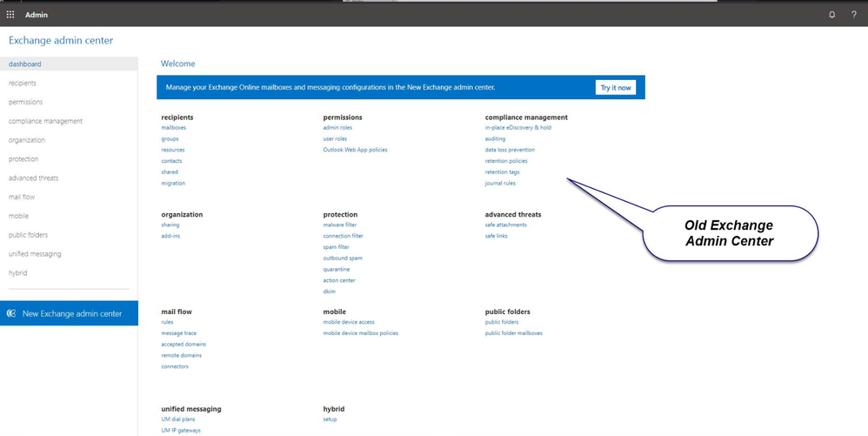This screenshot has height=436, width=868.
Task: Open the add-ins link
Action: point(170,236)
